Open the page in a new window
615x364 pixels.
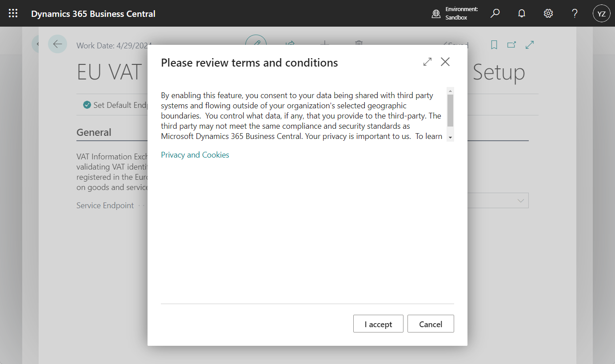coord(511,45)
